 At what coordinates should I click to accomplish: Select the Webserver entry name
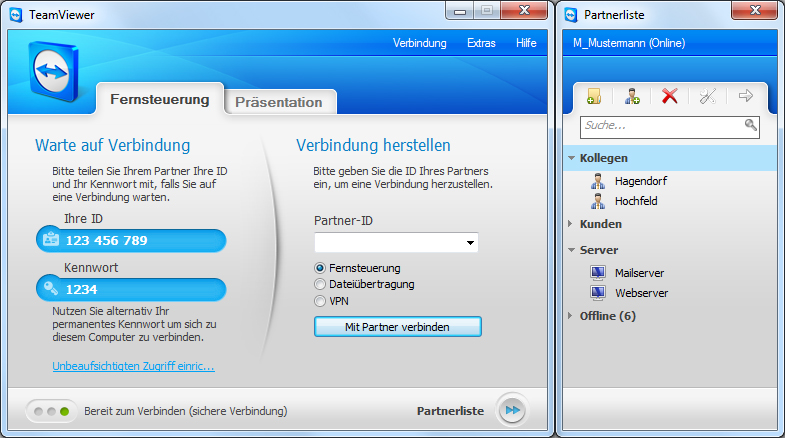point(641,293)
